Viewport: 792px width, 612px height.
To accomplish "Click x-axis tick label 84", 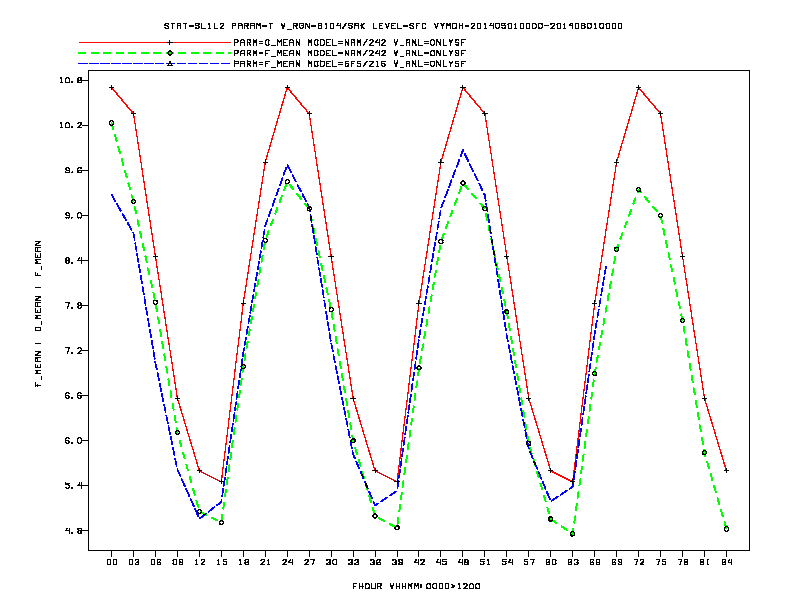I will [726, 562].
